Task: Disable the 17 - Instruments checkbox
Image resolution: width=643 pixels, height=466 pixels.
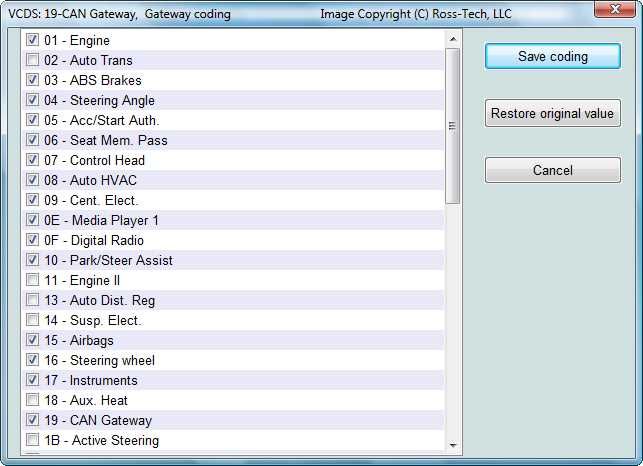Action: tap(32, 380)
